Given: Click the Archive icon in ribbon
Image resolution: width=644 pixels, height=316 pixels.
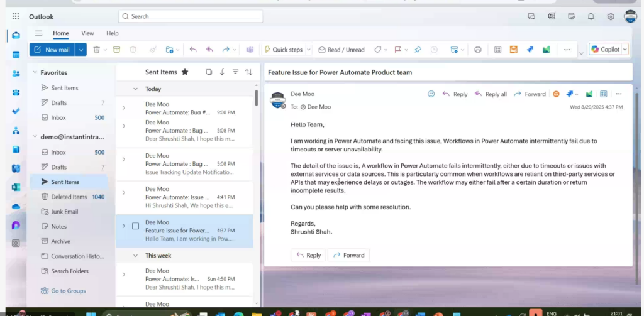Looking at the screenshot, I should [116, 50].
